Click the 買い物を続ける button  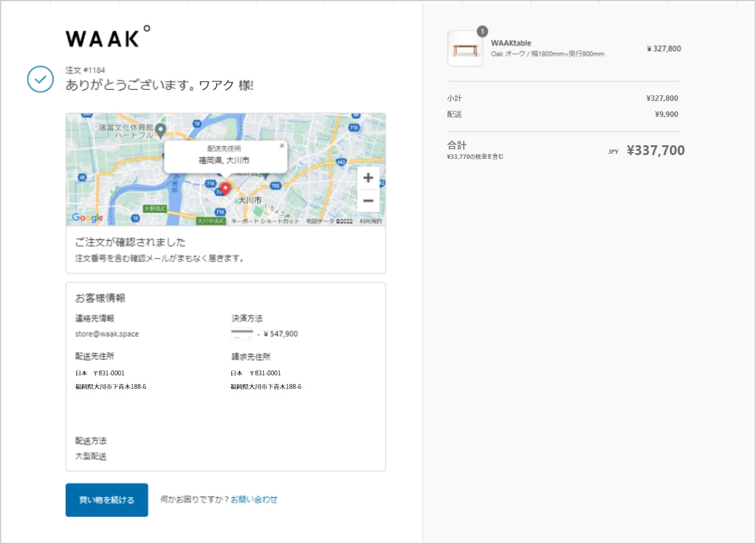click(107, 500)
